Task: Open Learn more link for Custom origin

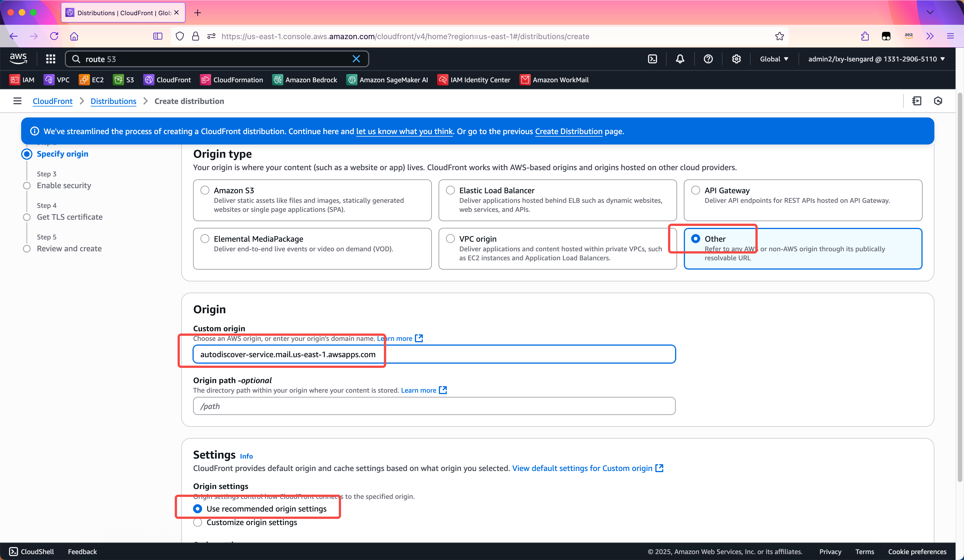Action: click(x=400, y=338)
